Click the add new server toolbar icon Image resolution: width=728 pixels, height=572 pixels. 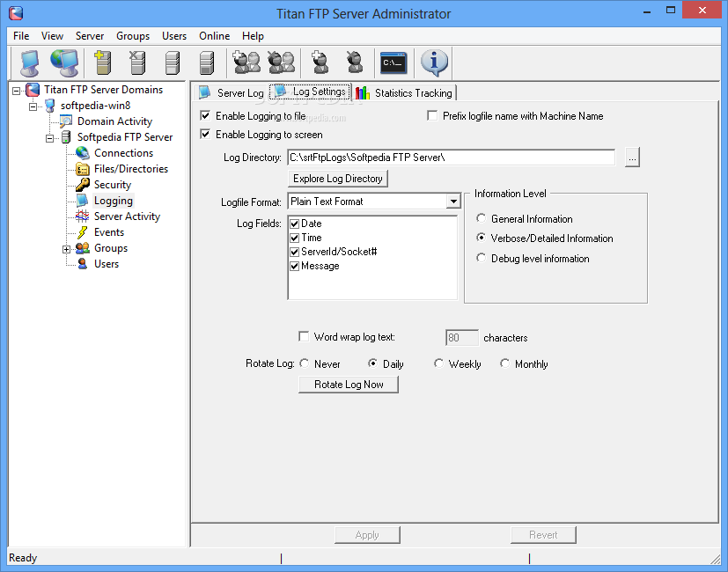[x=103, y=62]
